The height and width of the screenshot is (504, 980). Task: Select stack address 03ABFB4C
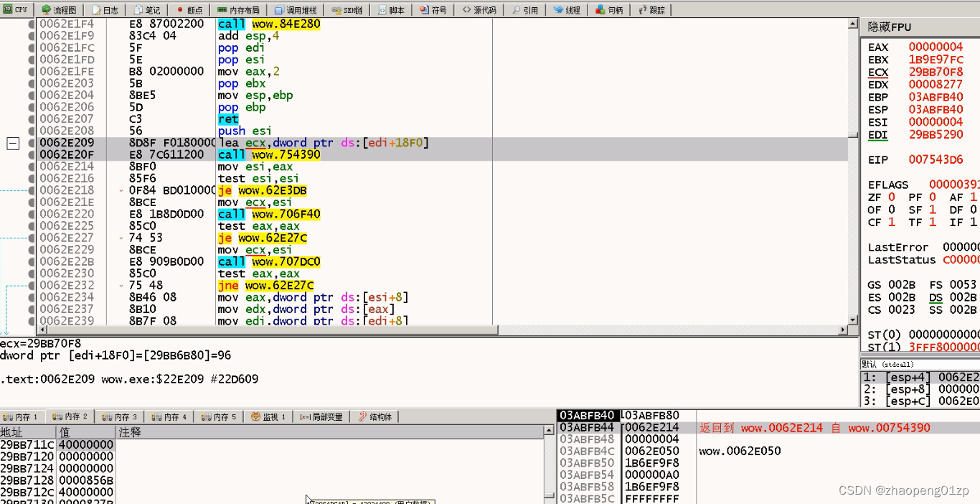[587, 451]
